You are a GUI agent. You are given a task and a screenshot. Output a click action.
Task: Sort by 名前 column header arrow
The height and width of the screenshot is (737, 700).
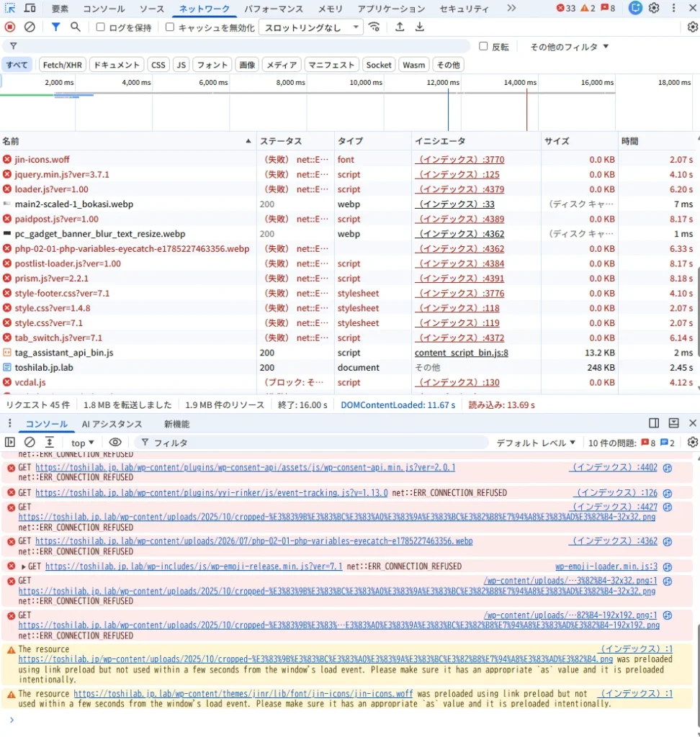(x=248, y=141)
